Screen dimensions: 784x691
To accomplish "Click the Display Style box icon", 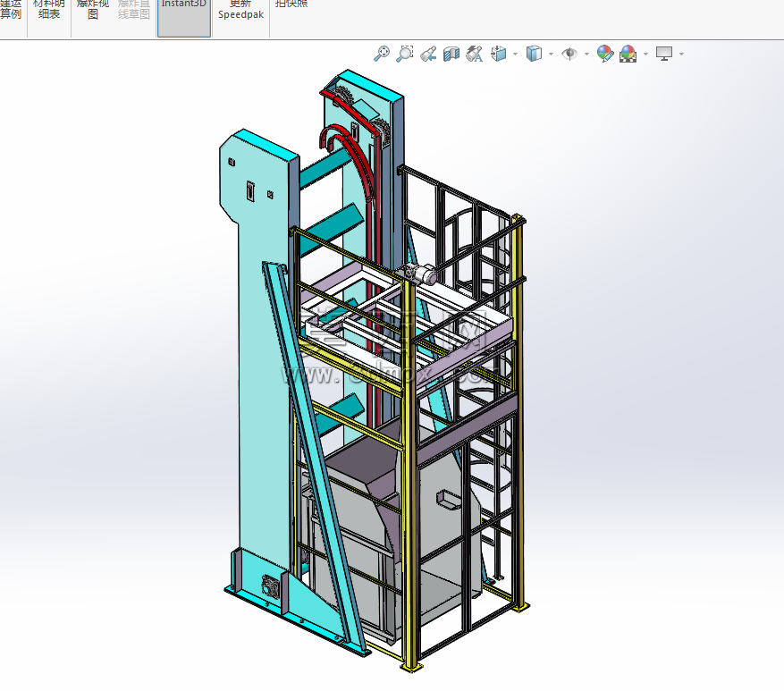I will click(534, 54).
